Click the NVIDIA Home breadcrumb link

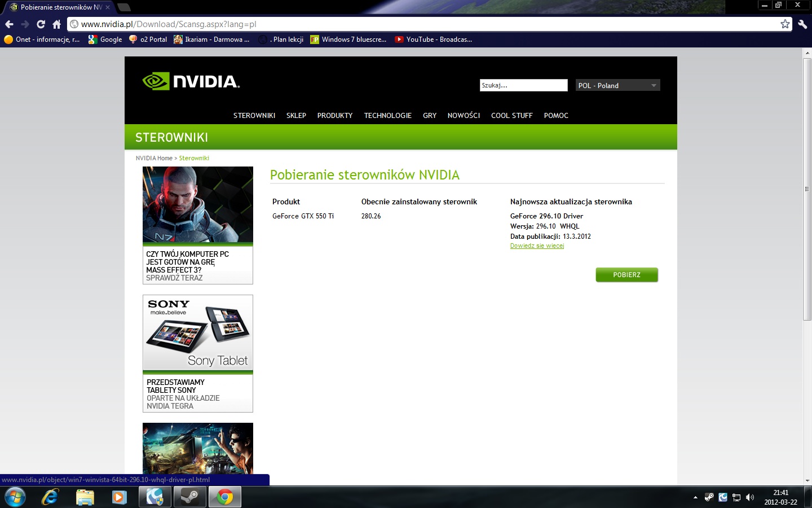(x=154, y=158)
